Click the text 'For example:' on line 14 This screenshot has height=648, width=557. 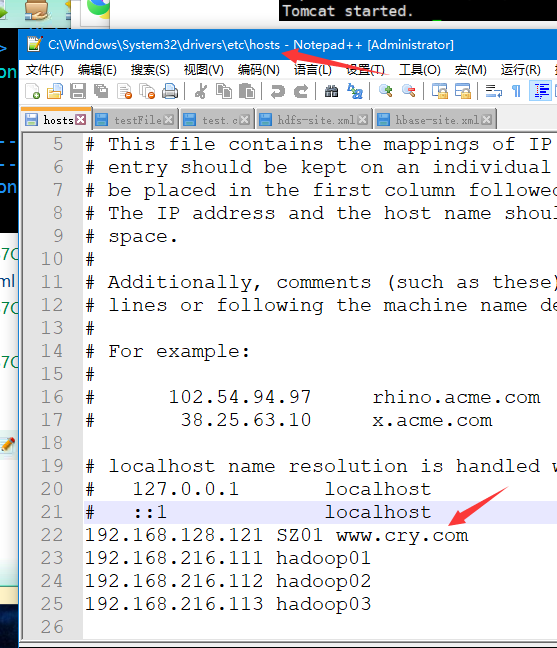click(x=179, y=352)
